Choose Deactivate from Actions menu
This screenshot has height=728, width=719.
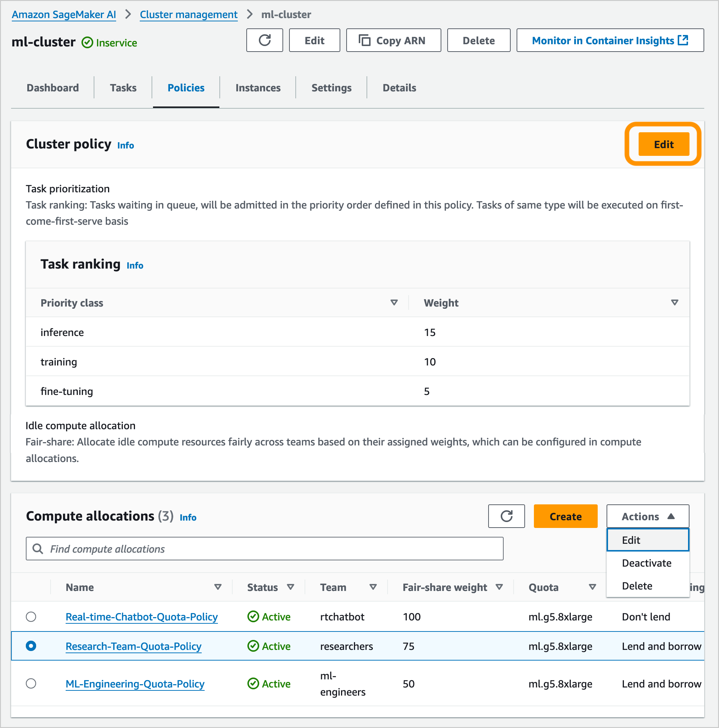646,563
